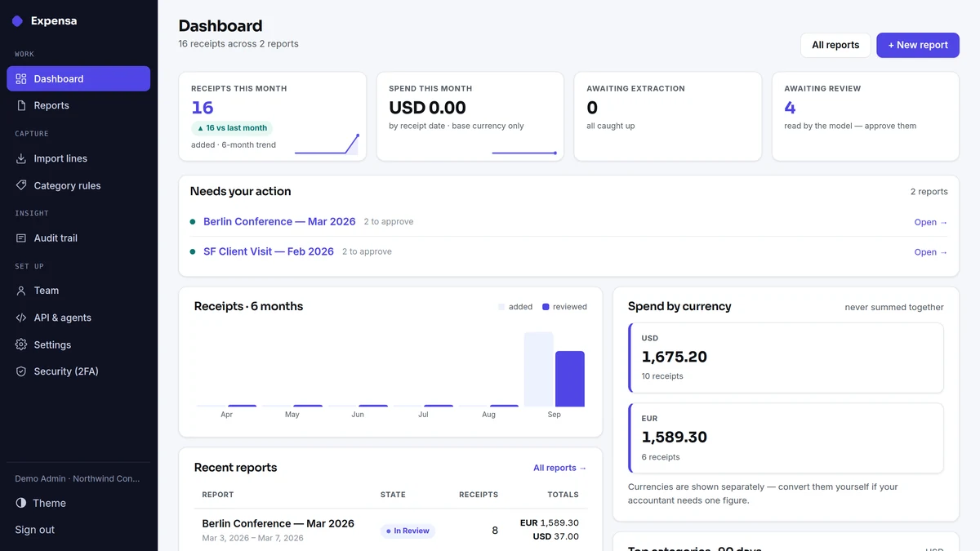Click the In Review state badge
This screenshot has width=980, height=551.
[x=408, y=531]
